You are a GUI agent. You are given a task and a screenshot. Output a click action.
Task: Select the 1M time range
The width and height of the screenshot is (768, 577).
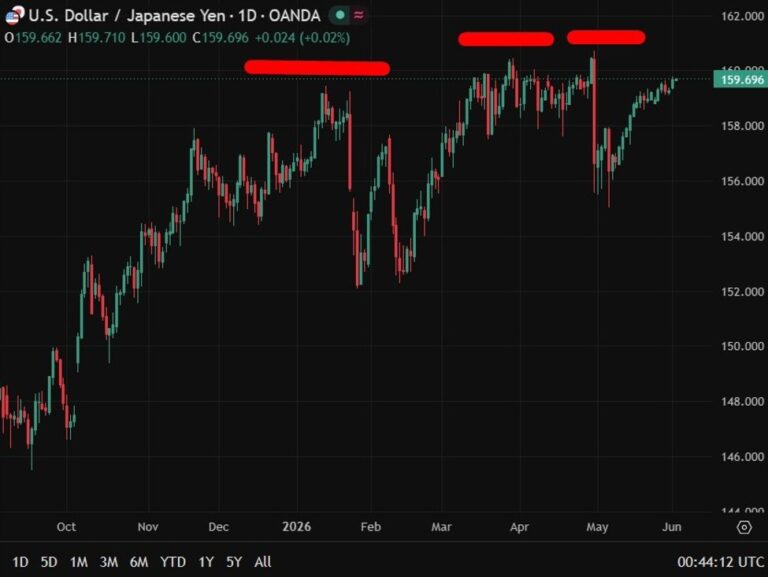click(78, 562)
